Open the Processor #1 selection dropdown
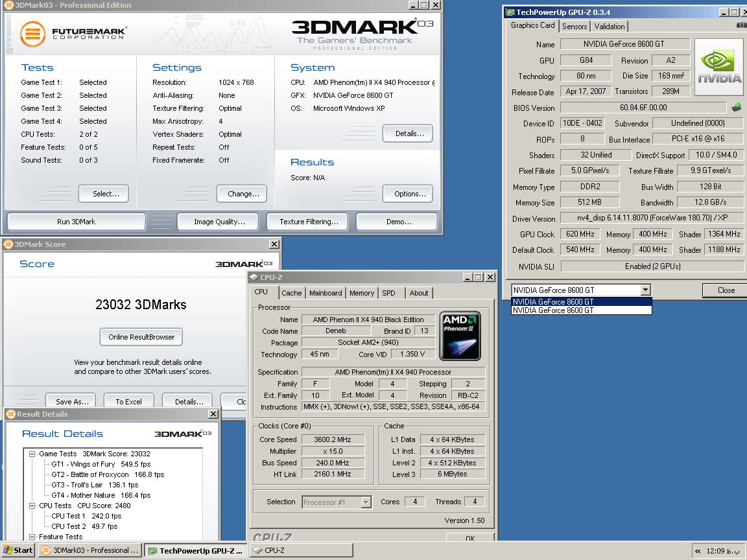Image resolution: width=747 pixels, height=560 pixels. click(x=366, y=502)
